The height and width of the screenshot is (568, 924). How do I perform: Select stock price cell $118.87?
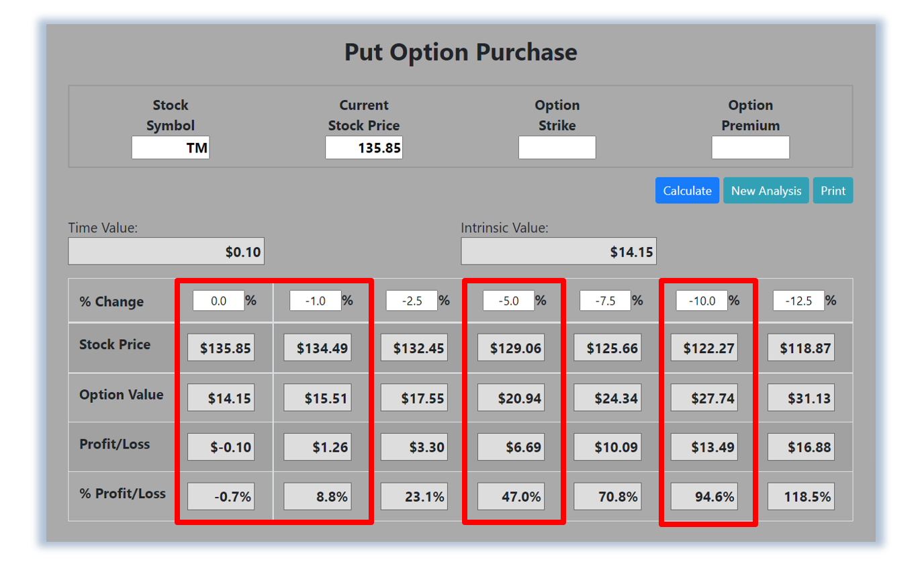(801, 348)
